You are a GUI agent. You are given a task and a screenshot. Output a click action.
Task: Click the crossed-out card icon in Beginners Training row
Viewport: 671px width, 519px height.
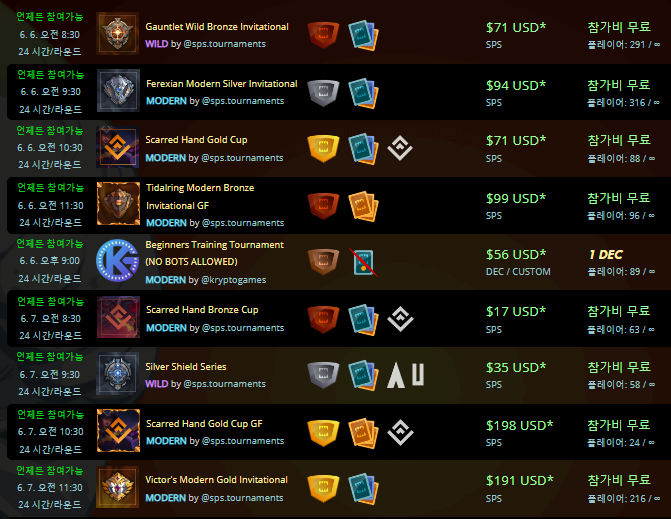(363, 262)
